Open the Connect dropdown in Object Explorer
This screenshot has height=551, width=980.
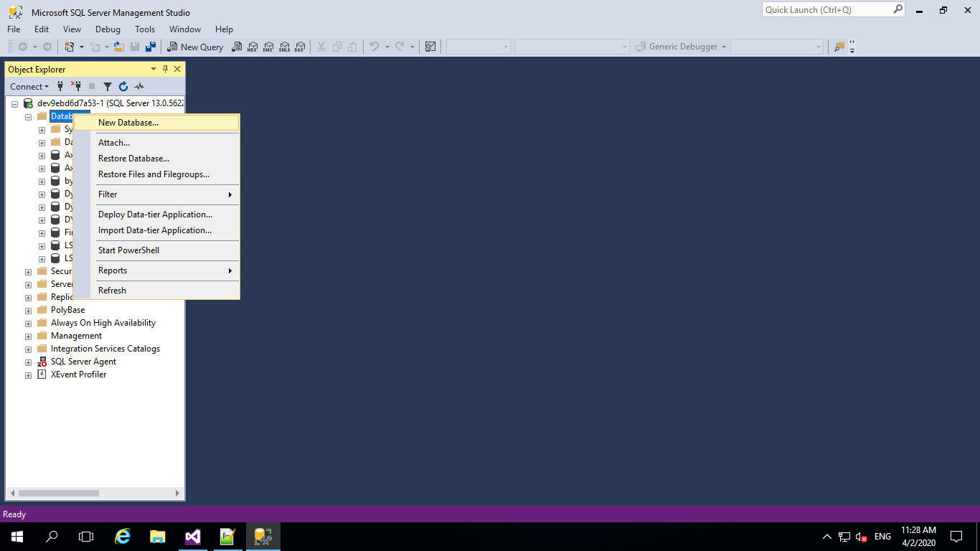[29, 86]
